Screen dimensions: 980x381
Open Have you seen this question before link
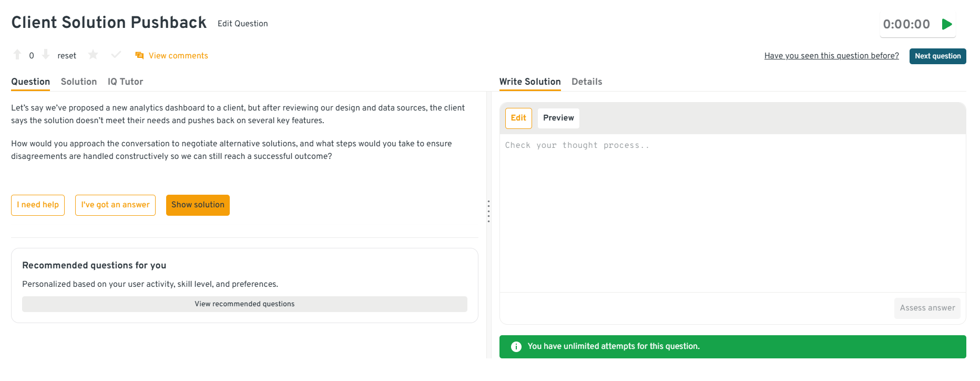tap(831, 56)
